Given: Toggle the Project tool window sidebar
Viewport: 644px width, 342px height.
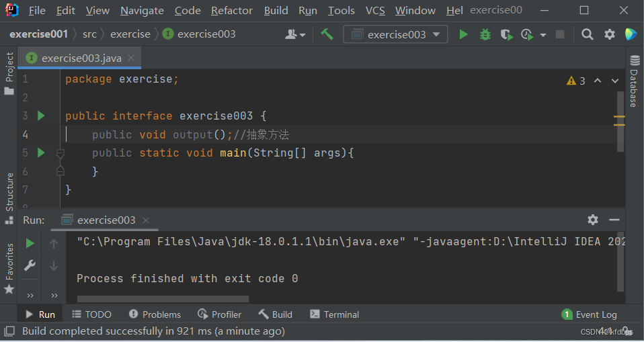Looking at the screenshot, I should 9,73.
